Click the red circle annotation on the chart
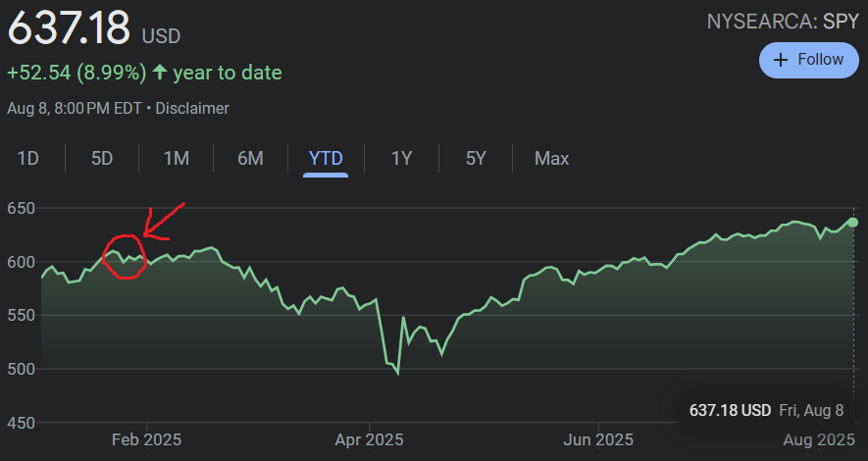 [126, 258]
